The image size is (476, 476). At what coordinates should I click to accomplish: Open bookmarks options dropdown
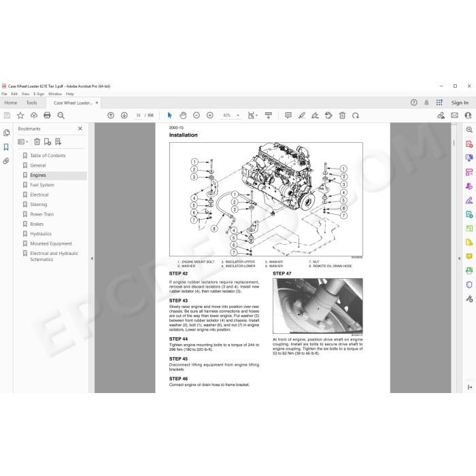[x=23, y=141]
